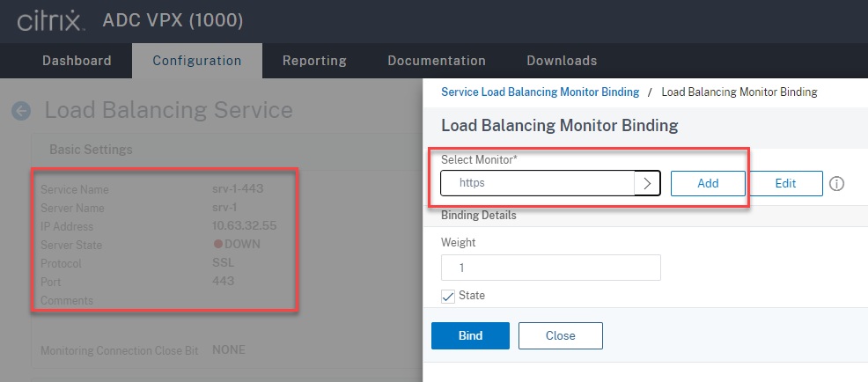
Task: Follow the Service Load Balancing Monitor Binding breadcrumb
Action: pos(540,92)
